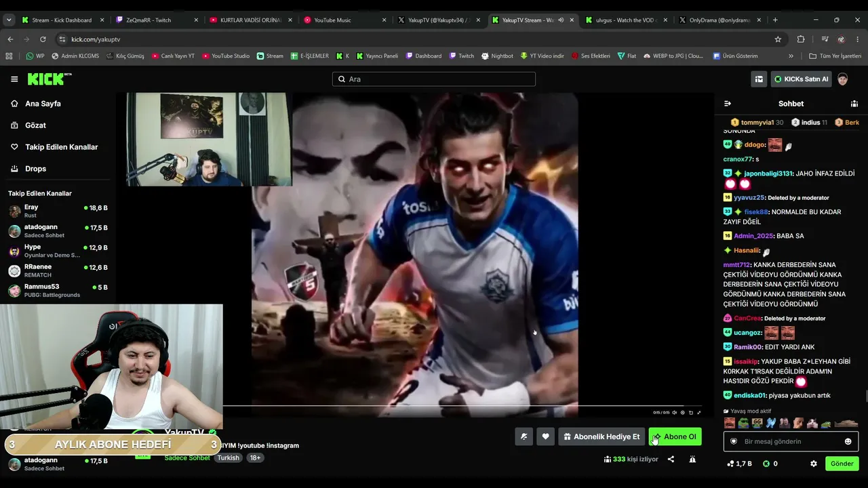Click the 1,7 B channel points balance
The width and height of the screenshot is (868, 488).
(739, 464)
